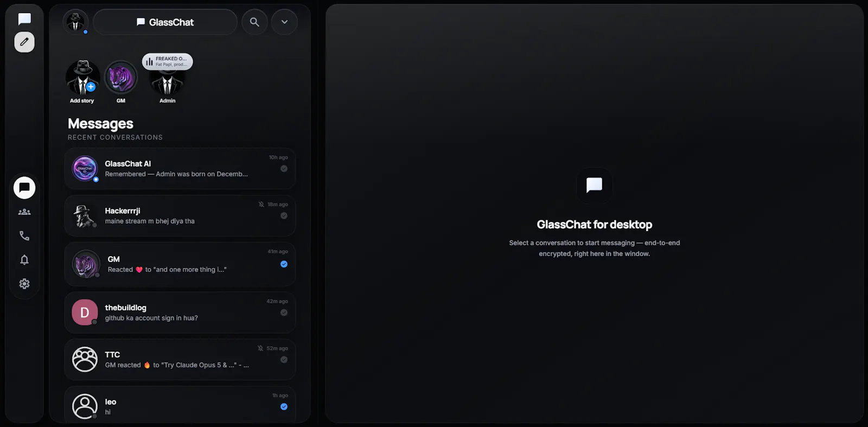Open the thebuildlog conversation

coord(180,313)
